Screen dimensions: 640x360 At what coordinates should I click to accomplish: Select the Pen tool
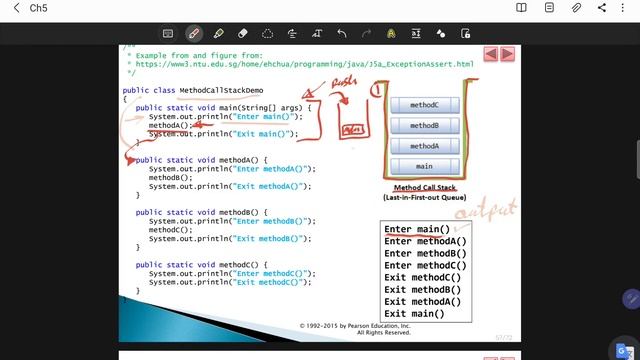[x=194, y=33]
